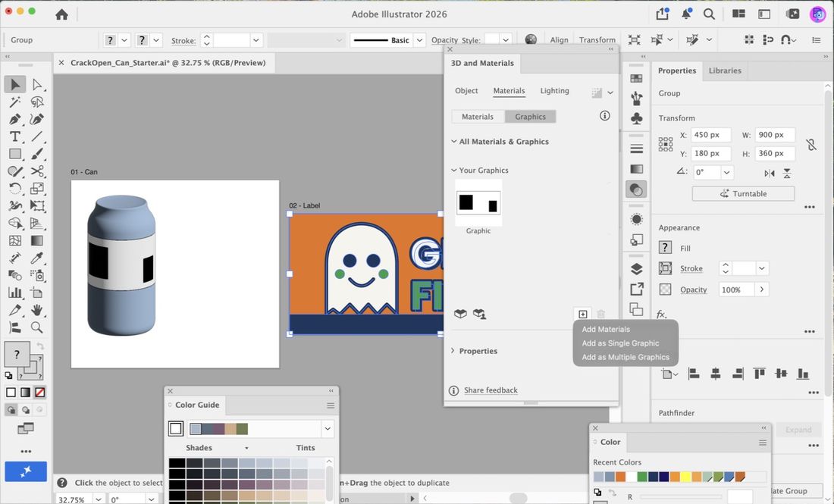Open the Lighting tab in 3D panel
Screen dimensions: 834x504
tap(554, 91)
